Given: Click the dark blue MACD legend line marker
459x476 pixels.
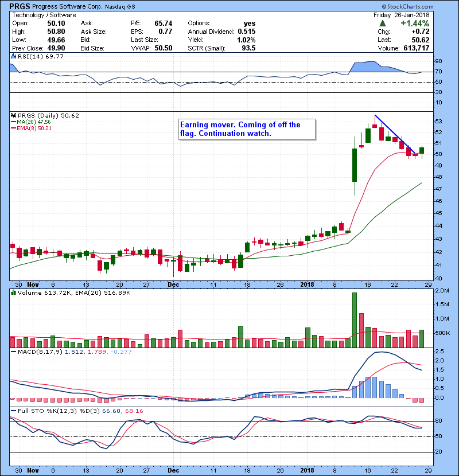Looking at the screenshot, I should 14,352.
